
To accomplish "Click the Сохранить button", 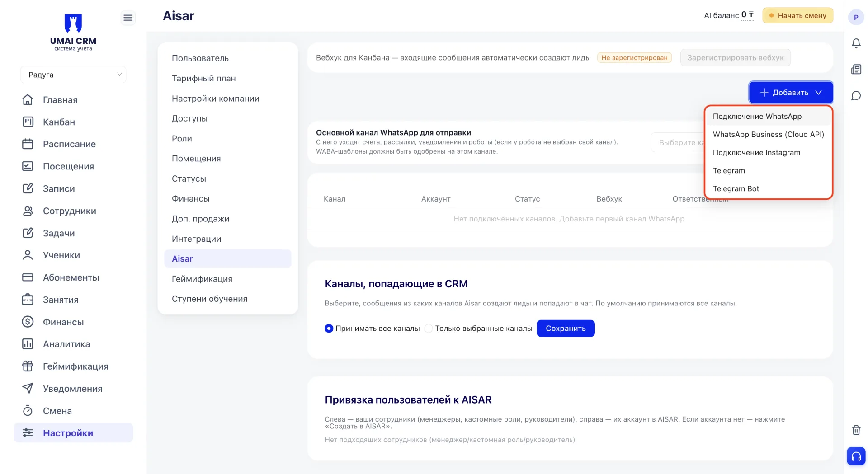I will [566, 329].
